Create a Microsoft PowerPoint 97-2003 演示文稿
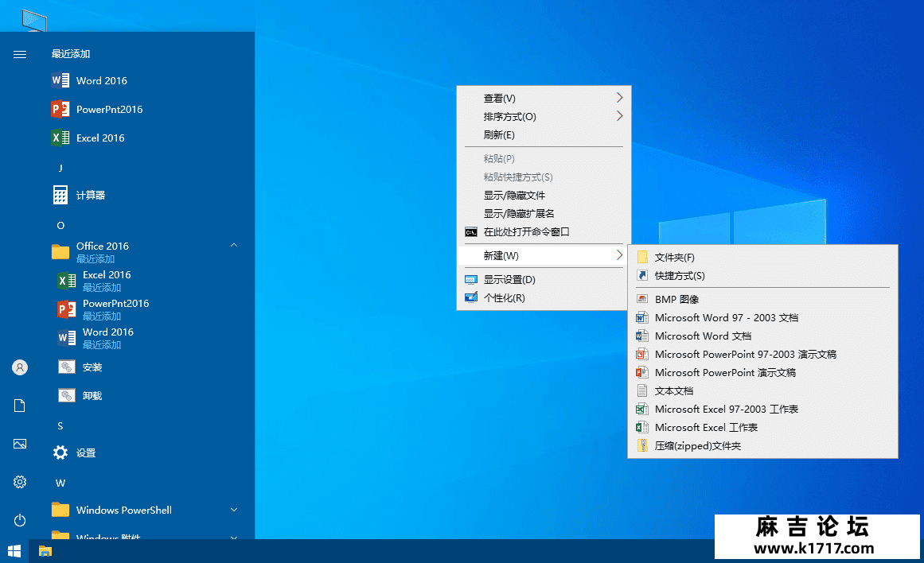The image size is (924, 563). point(763,354)
